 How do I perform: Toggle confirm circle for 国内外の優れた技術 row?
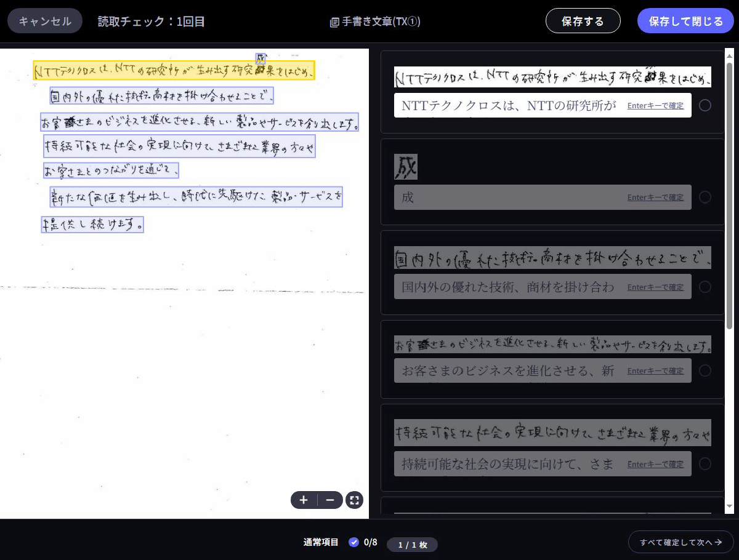pos(705,287)
